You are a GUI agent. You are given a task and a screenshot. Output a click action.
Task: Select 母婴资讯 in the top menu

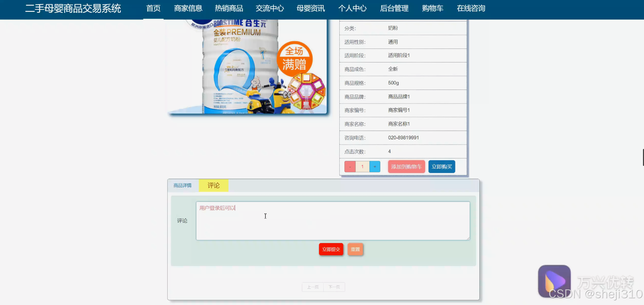(311, 8)
